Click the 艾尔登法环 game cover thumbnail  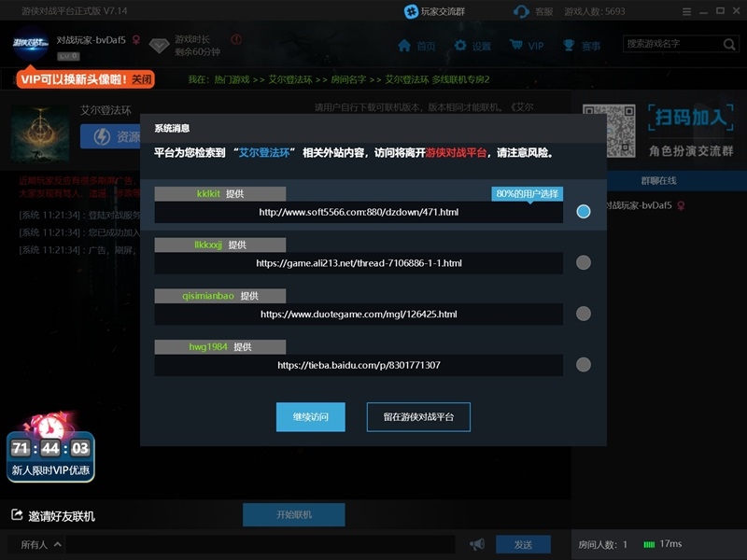pyautogui.click(x=40, y=133)
